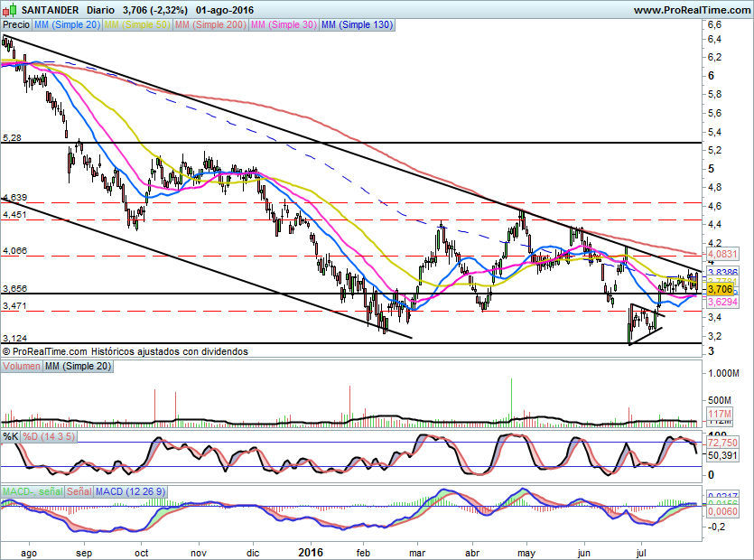Click the 4,451 level label

pyautogui.click(x=15, y=215)
